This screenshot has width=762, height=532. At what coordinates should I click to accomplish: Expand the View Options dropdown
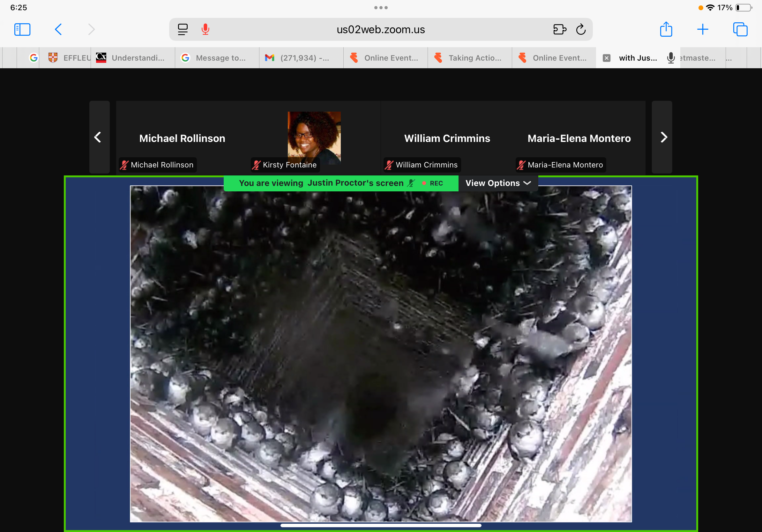tap(498, 183)
